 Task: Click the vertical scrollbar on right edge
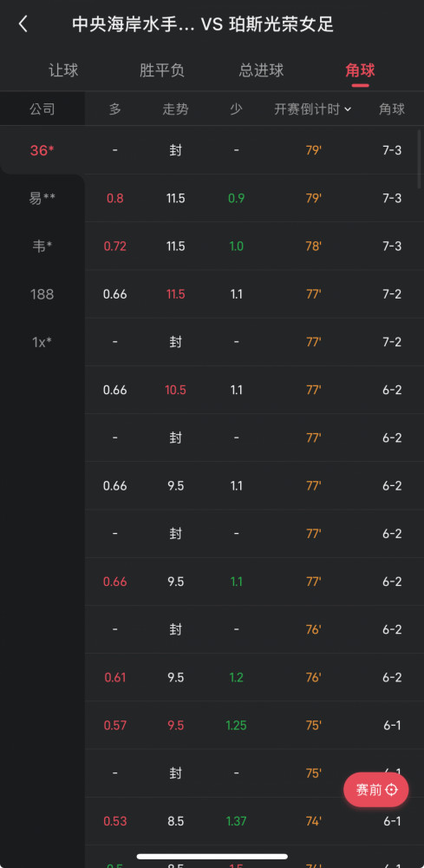point(419,159)
